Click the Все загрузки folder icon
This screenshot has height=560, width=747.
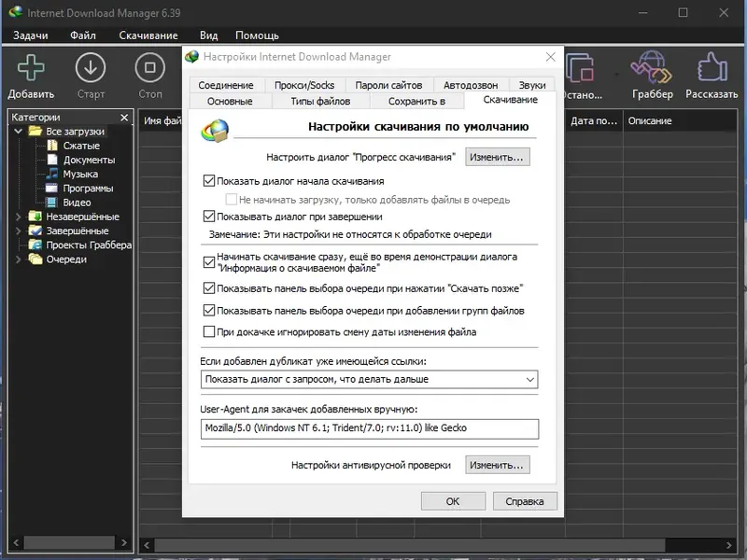click(35, 131)
